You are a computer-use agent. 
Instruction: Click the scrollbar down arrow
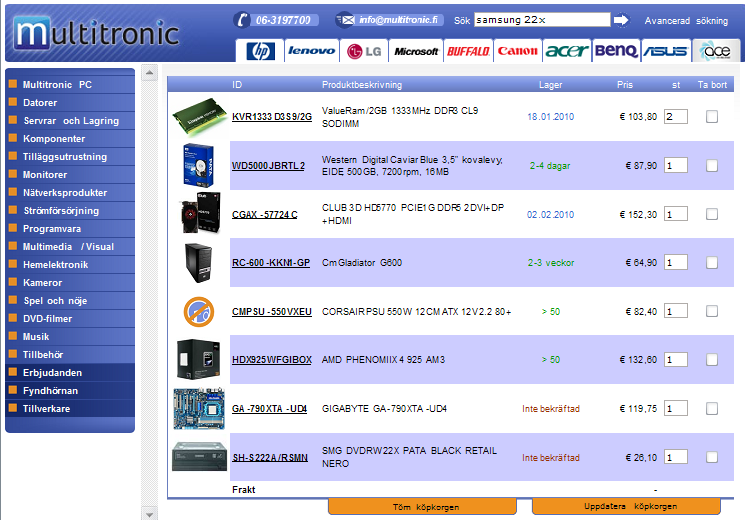tap(149, 514)
